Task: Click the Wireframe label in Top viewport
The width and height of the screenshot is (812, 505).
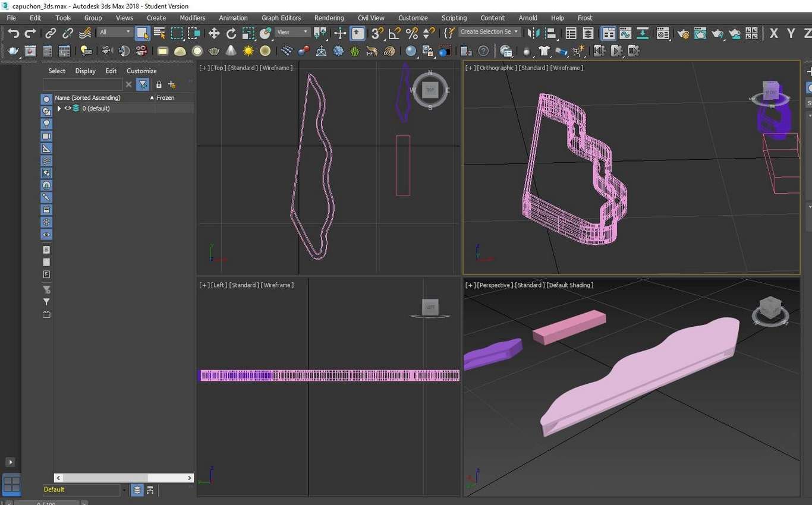Action: pyautogui.click(x=276, y=68)
